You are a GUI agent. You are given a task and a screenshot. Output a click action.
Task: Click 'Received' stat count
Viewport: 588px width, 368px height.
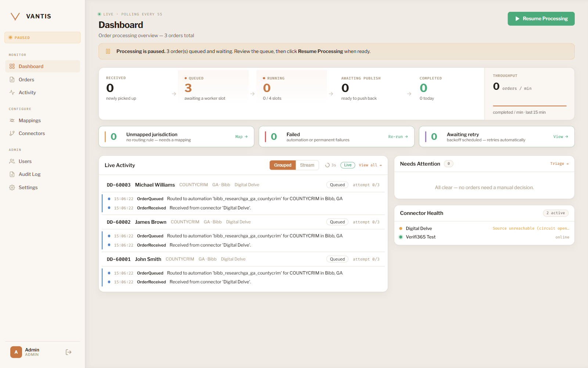click(110, 88)
